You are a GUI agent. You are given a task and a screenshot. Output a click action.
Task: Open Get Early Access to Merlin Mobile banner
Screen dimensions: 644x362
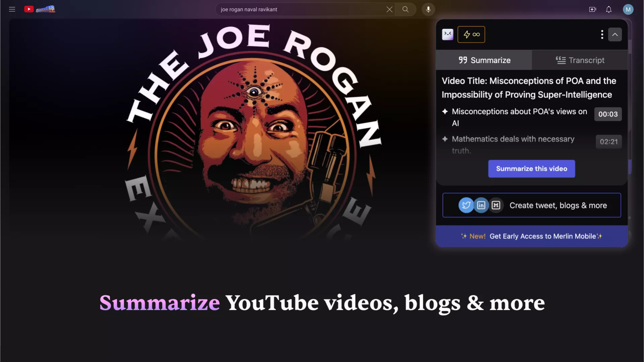532,236
